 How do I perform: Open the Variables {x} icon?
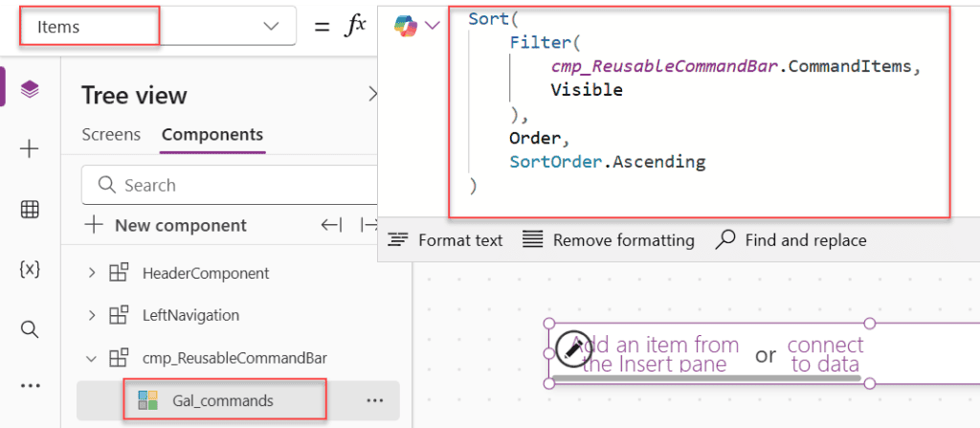point(30,269)
